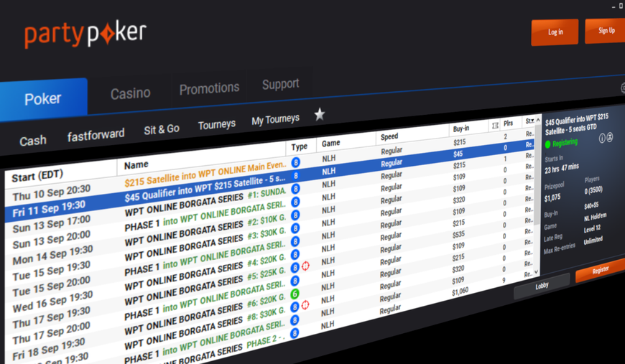This screenshot has width=625, height=364.
Task: Open the Promotions tab
Action: point(209,88)
